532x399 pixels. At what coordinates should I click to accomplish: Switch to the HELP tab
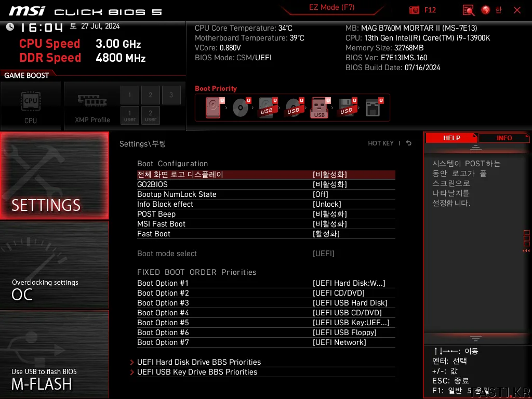tap(451, 138)
